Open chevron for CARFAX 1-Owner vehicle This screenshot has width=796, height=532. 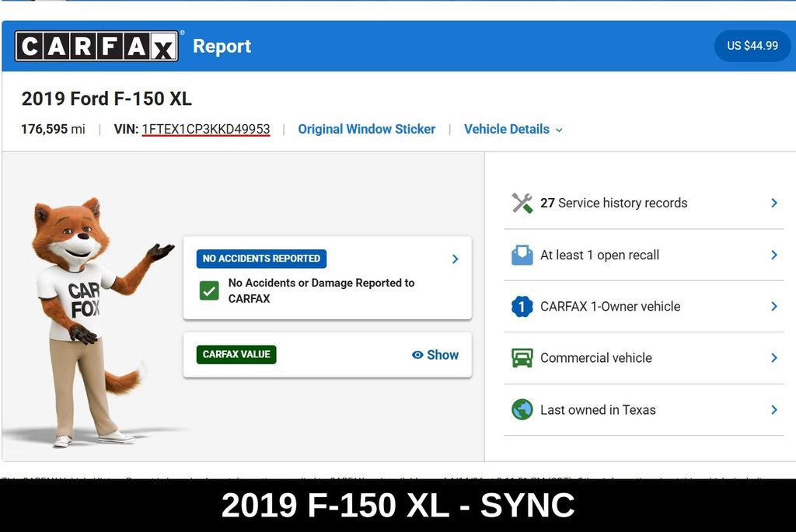tap(774, 306)
